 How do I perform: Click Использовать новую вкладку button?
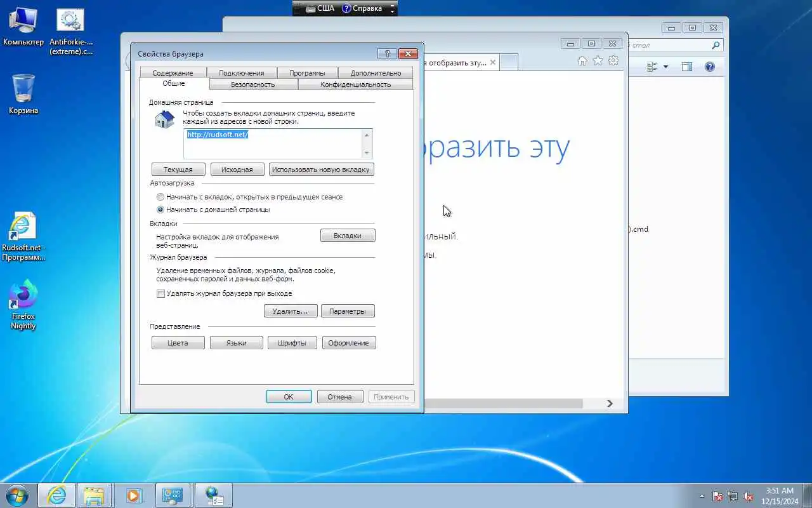(321, 170)
